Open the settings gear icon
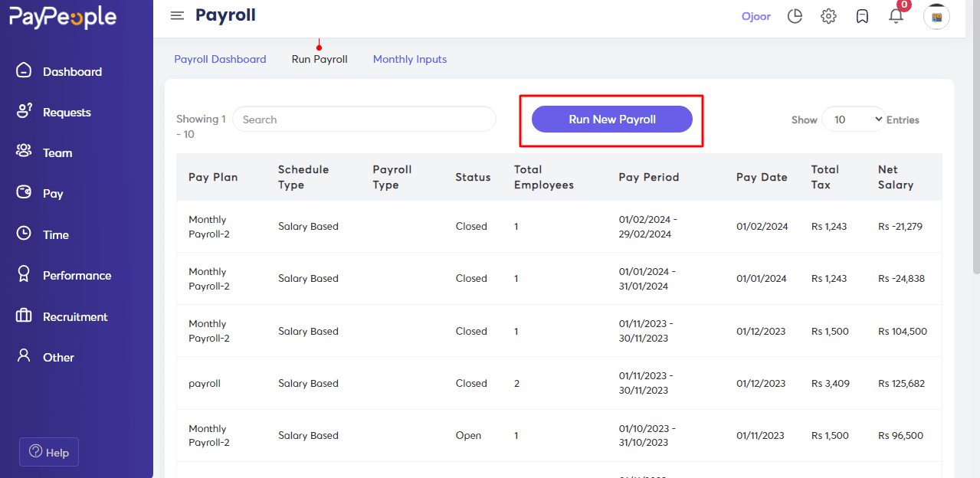Image resolution: width=980 pixels, height=478 pixels. 828,15
